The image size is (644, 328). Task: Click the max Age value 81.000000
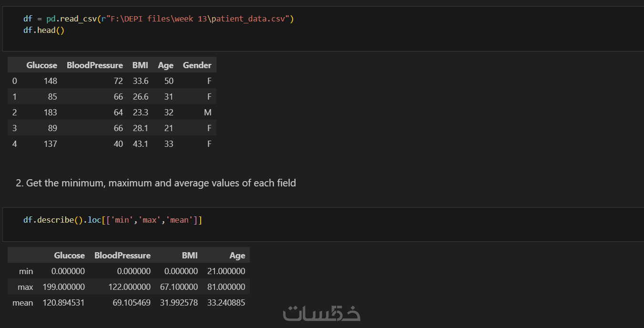[x=226, y=287]
